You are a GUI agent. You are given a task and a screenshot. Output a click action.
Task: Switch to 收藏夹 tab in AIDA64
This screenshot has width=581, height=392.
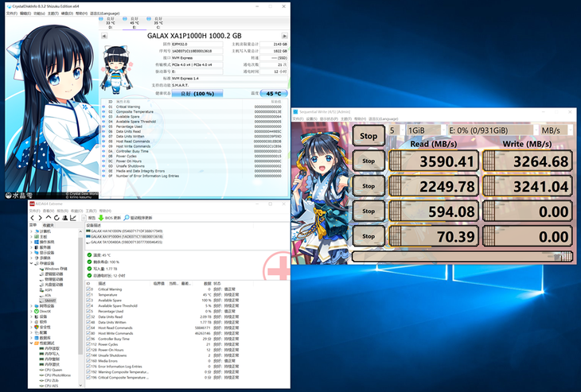(x=49, y=225)
